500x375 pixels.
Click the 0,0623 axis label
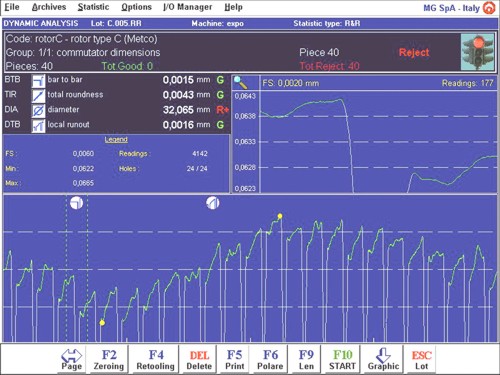(245, 189)
